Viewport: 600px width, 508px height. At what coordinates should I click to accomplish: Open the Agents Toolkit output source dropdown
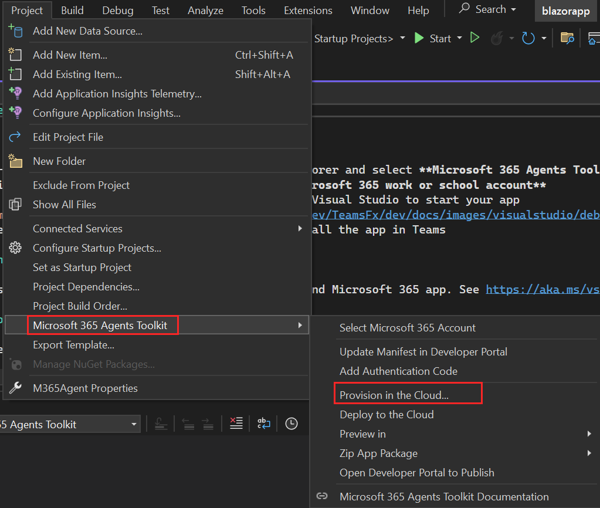134,424
